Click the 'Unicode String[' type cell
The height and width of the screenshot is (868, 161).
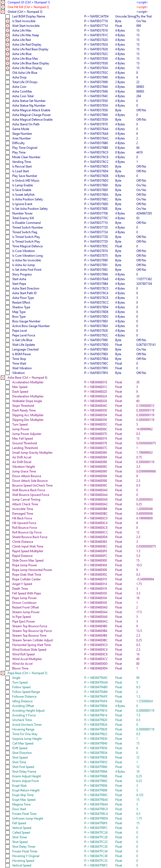click(125, 16)
